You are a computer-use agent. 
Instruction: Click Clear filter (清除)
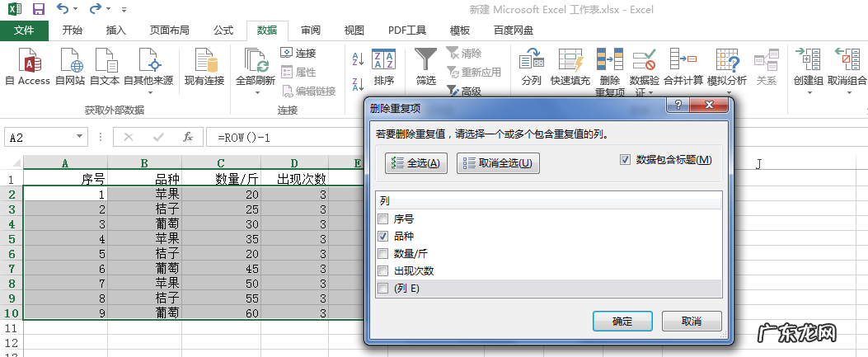pyautogui.click(x=464, y=53)
